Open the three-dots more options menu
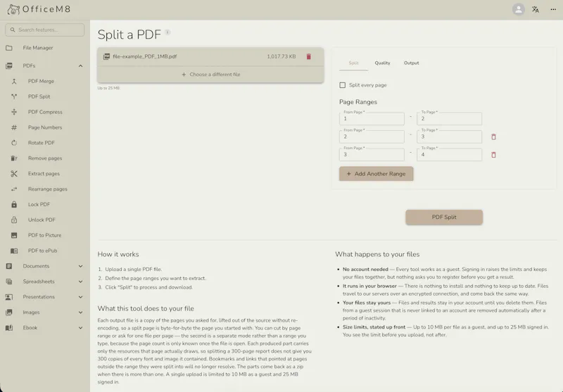This screenshot has width=563, height=392. click(553, 10)
